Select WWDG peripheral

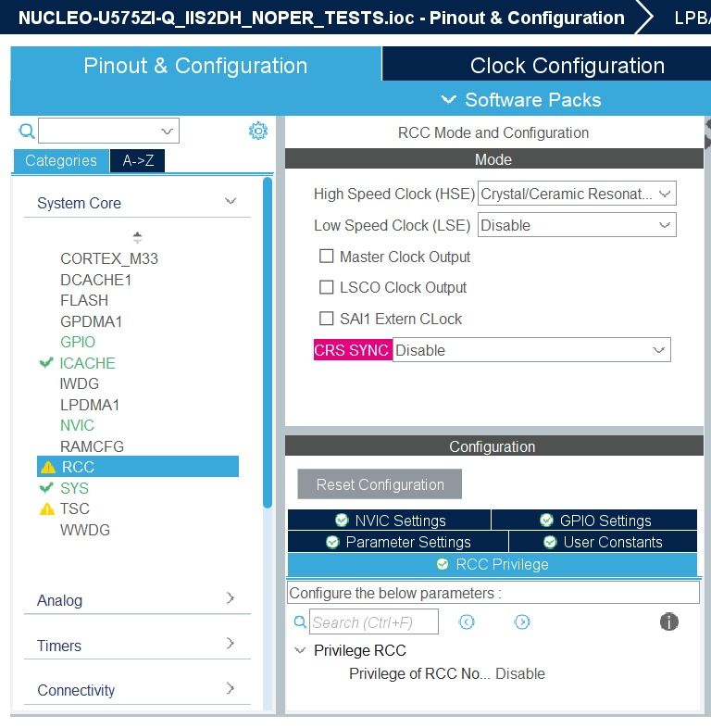[85, 530]
